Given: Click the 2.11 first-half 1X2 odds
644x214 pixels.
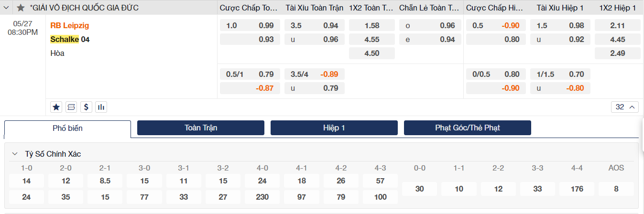Looking at the screenshot, I should point(618,25).
